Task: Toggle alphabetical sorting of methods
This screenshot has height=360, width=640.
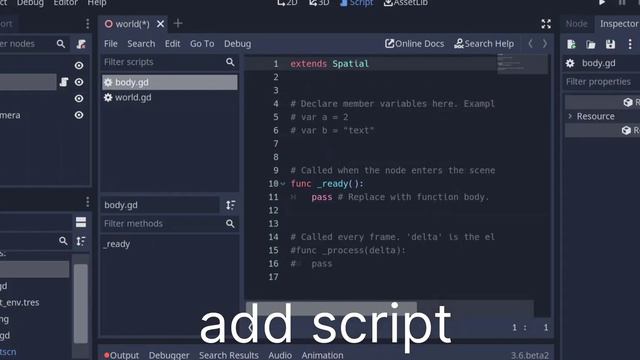Action: pyautogui.click(x=231, y=205)
